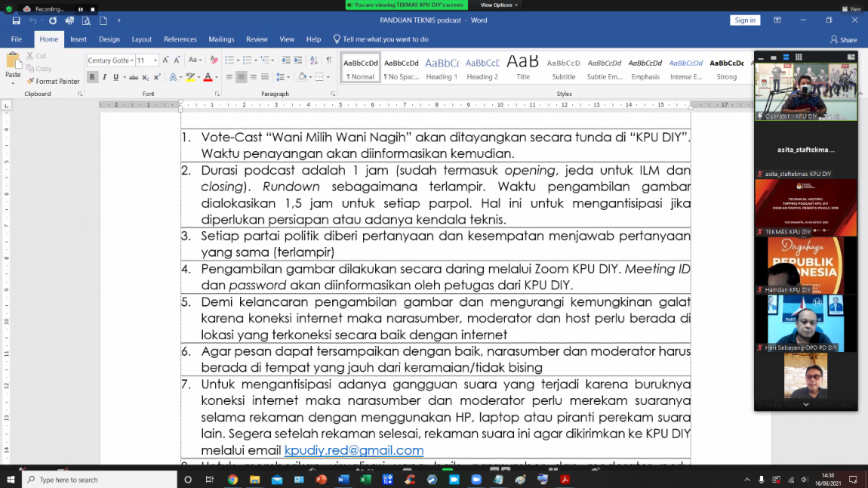Click the Sign in button

(x=744, y=20)
